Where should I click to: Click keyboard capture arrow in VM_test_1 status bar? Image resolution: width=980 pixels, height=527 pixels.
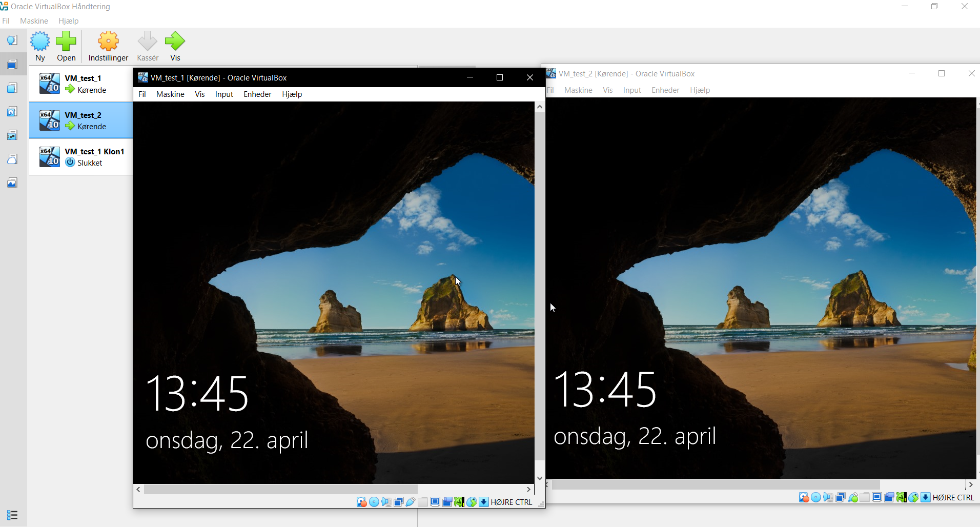(484, 502)
